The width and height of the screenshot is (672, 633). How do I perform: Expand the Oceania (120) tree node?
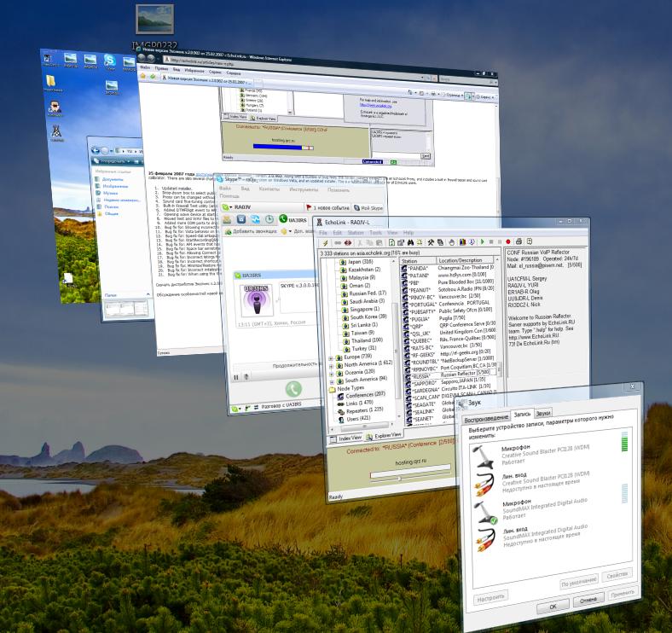click(x=331, y=374)
